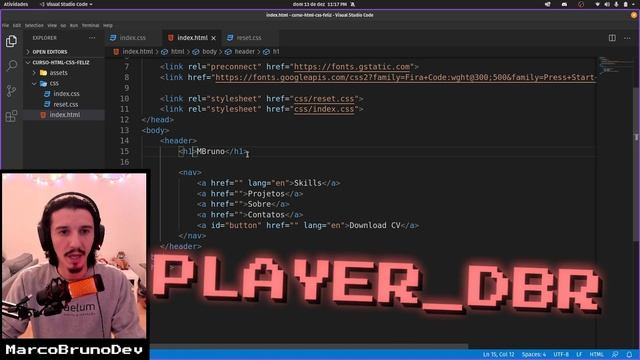
Task: Click the Split Editor icon
Action: tap(612, 38)
